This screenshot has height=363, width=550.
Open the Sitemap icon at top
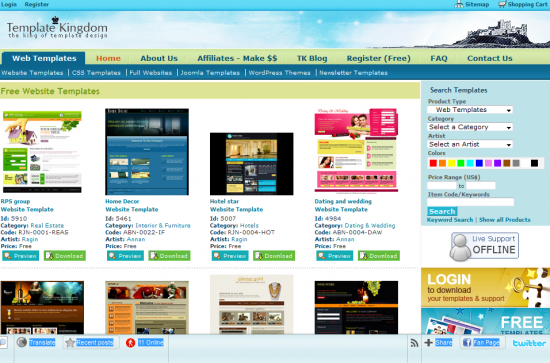[459, 4]
